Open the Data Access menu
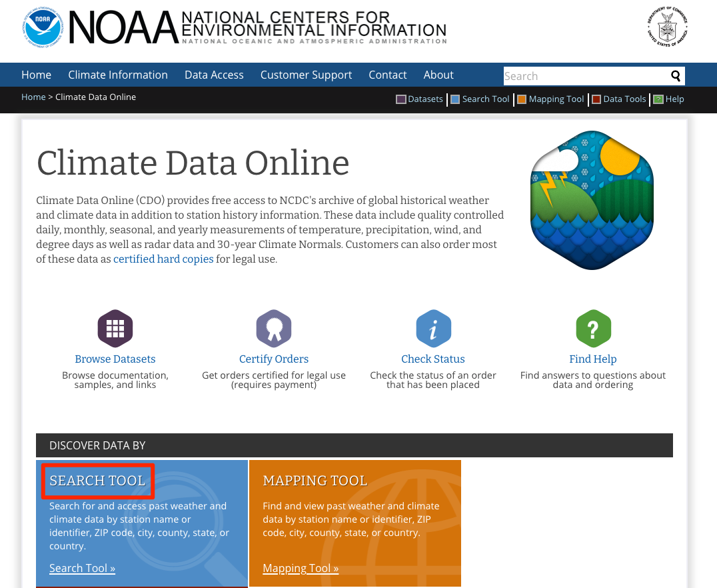717x588 pixels. click(214, 75)
